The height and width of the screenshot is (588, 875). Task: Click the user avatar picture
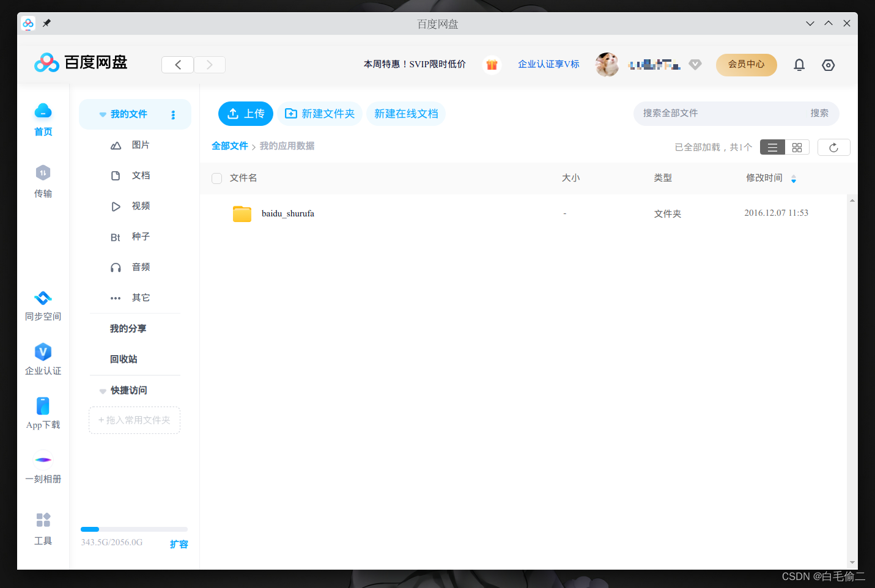607,64
